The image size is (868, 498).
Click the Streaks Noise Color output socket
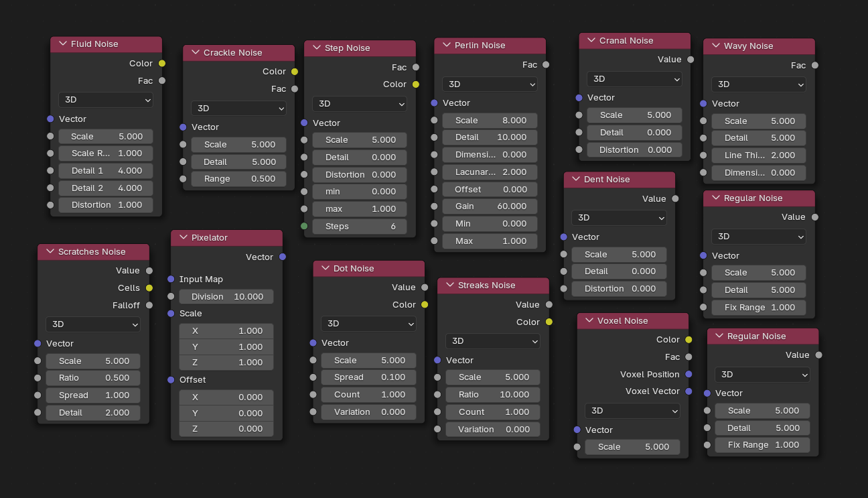tap(549, 322)
